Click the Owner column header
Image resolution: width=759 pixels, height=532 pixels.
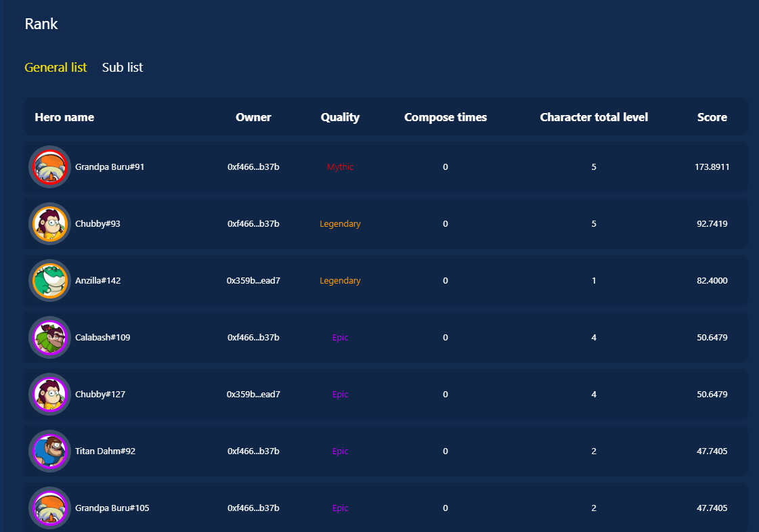point(253,117)
